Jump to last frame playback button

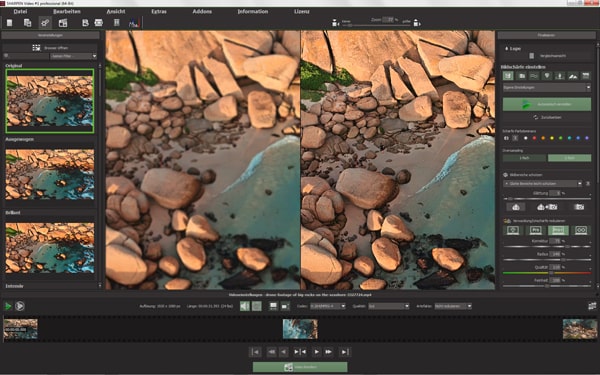tap(345, 352)
